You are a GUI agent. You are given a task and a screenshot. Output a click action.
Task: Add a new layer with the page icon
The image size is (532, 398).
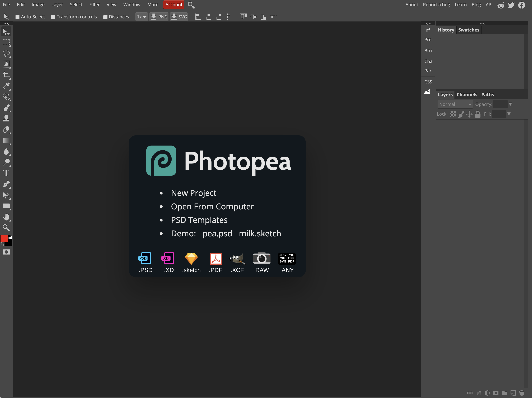[x=513, y=393]
